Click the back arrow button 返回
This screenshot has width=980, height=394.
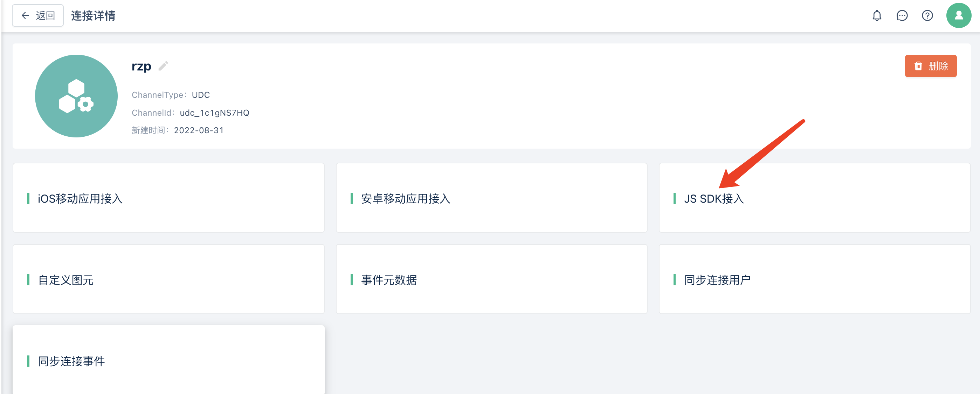click(x=38, y=16)
